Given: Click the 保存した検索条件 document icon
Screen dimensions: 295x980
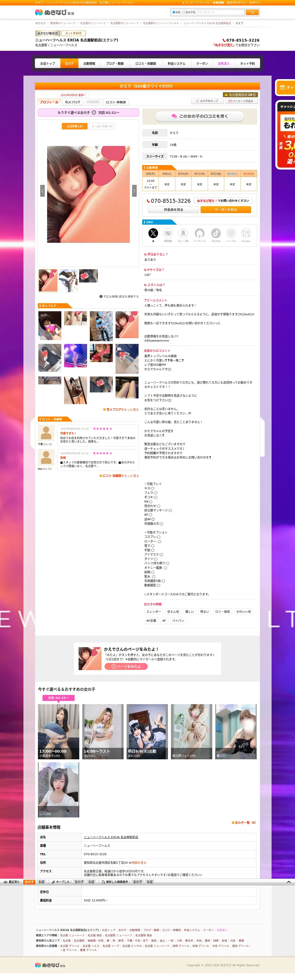Looking at the screenshot, I should 103,882.
